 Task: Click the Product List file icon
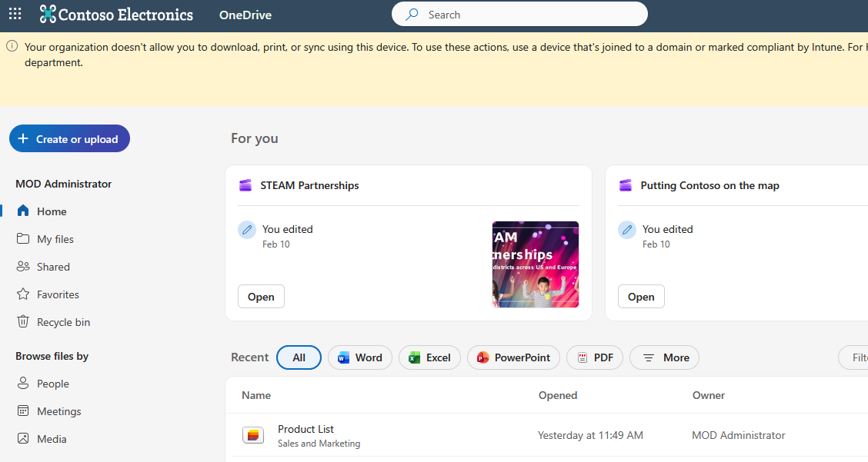253,435
